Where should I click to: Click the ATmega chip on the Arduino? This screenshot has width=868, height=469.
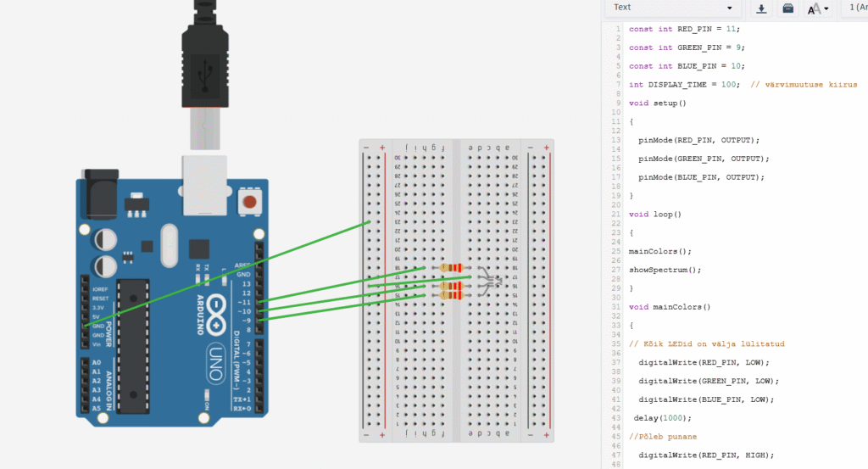click(133, 346)
